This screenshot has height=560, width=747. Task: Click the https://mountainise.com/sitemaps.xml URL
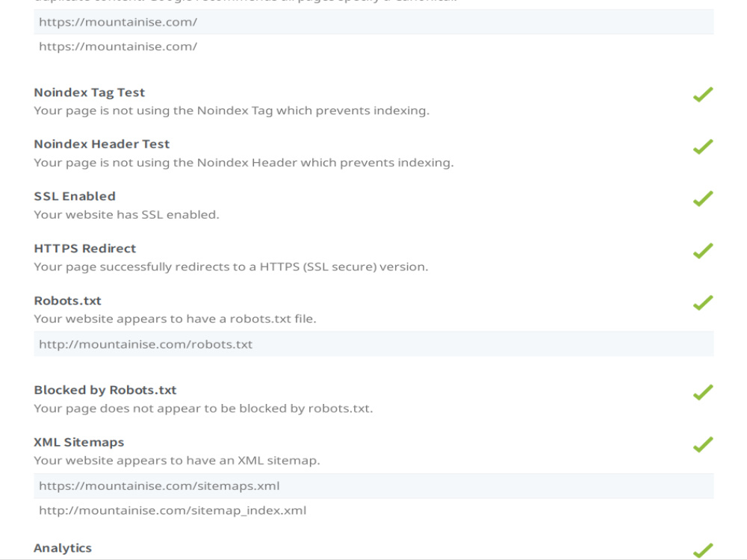[x=159, y=486]
